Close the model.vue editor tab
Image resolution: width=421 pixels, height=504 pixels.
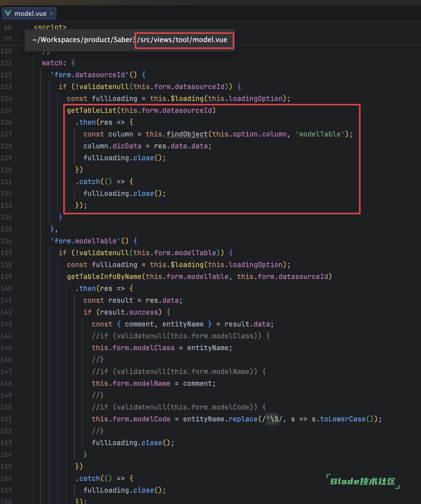tap(51, 13)
